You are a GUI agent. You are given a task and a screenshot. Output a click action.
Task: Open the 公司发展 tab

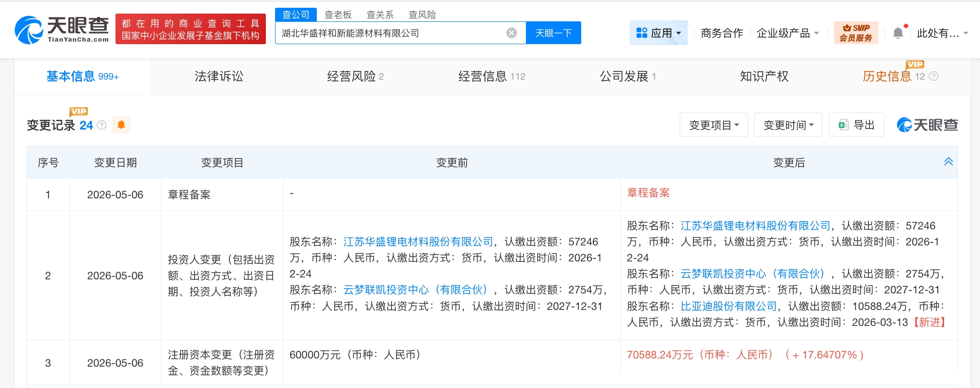628,76
